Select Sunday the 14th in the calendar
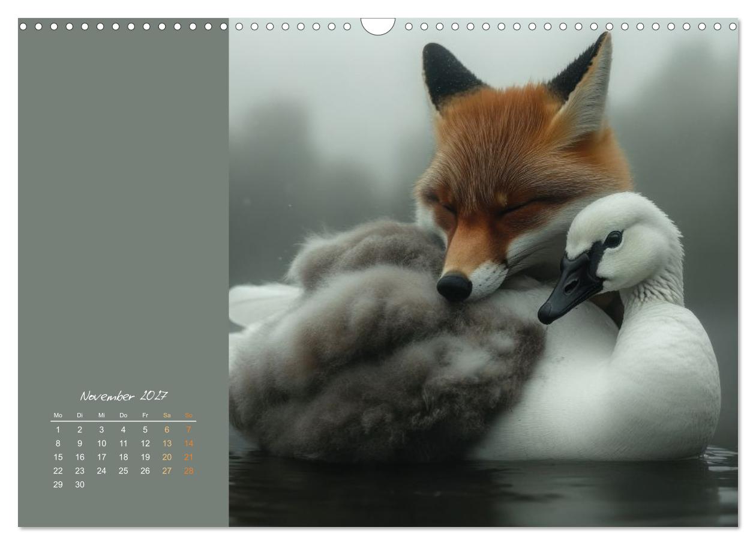756x545 pixels. pos(188,444)
